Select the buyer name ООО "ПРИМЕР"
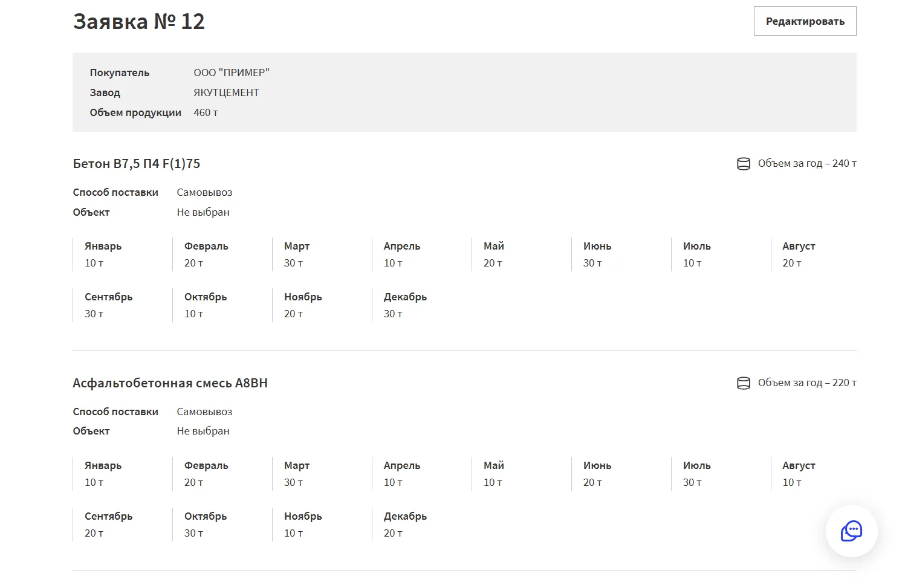The width and height of the screenshot is (905, 588). [x=232, y=73]
